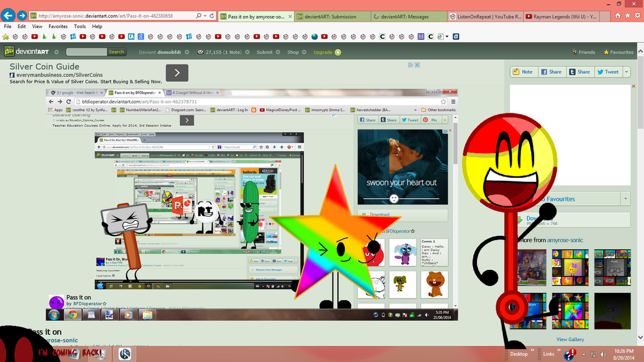Go back with Internet Explorer's Back arrow

pos(8,16)
